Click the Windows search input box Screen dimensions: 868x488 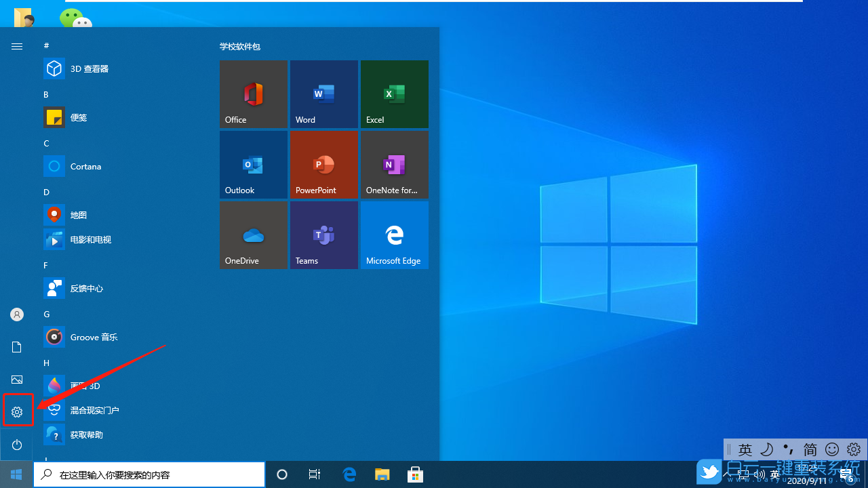149,474
